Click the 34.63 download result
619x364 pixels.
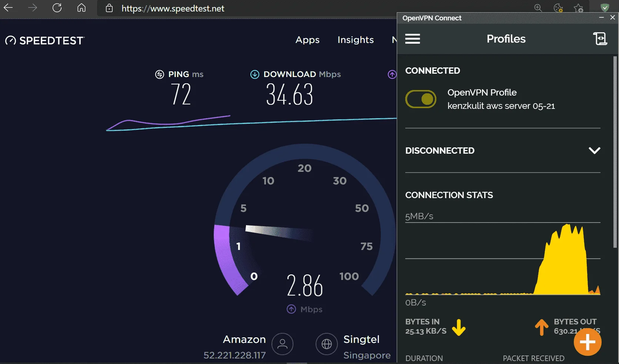pos(290,94)
